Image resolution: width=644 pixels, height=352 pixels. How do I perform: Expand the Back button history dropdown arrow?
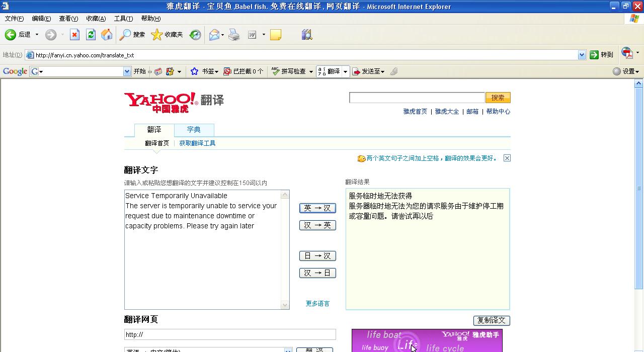[37, 34]
